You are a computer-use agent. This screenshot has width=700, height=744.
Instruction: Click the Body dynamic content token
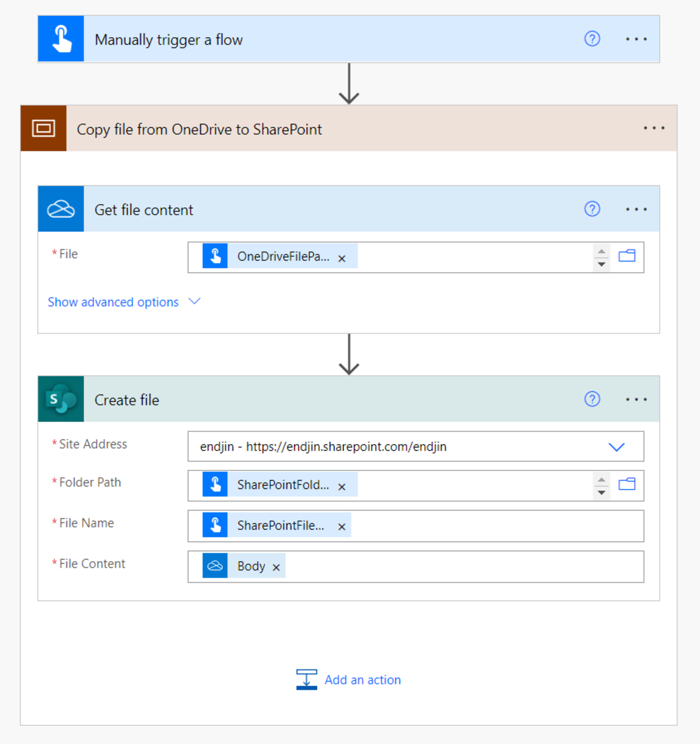(x=244, y=566)
